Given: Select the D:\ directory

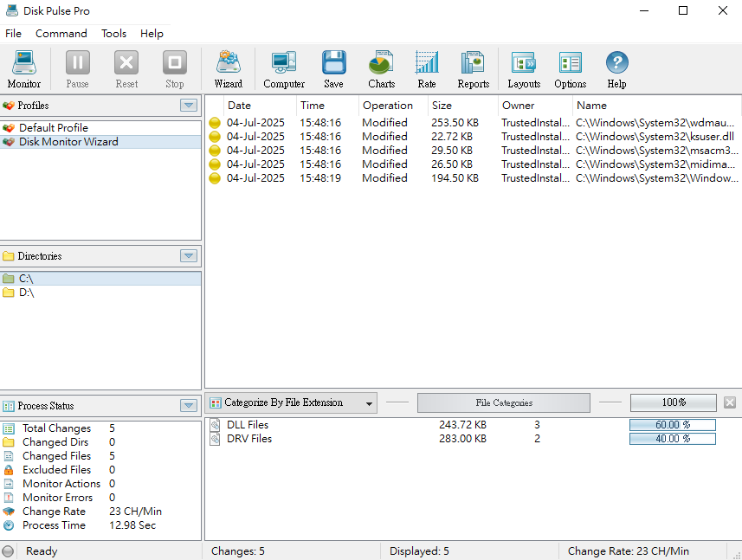Looking at the screenshot, I should (100, 293).
